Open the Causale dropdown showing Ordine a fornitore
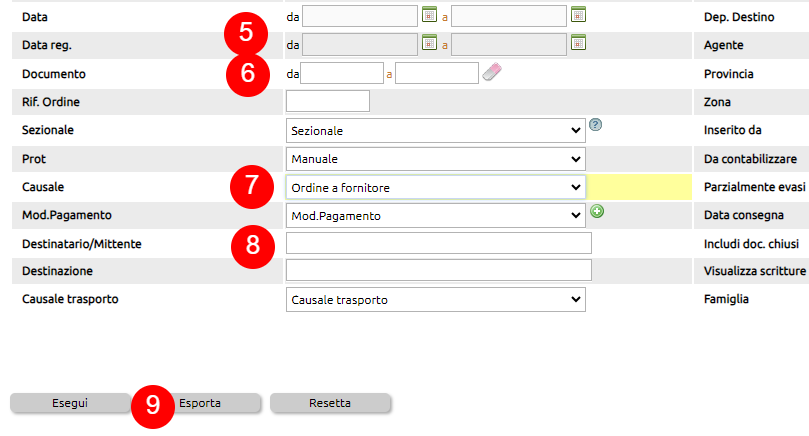809x436 pixels. pos(435,187)
